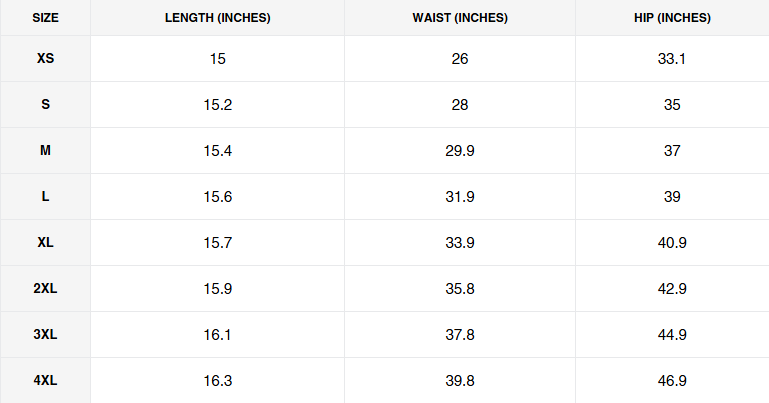Click the XL length value 15.7
Screen dimensions: 769x403
click(218, 243)
